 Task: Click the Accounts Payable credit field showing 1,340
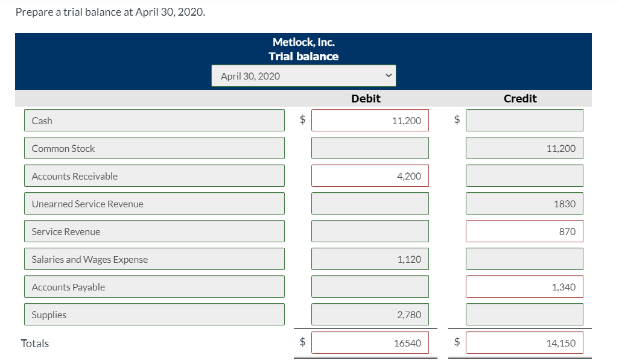pyautogui.click(x=524, y=286)
